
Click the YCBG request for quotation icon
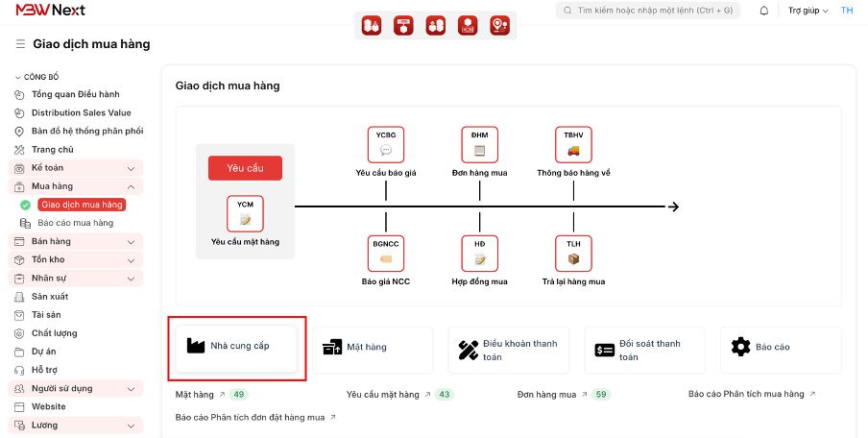(386, 145)
